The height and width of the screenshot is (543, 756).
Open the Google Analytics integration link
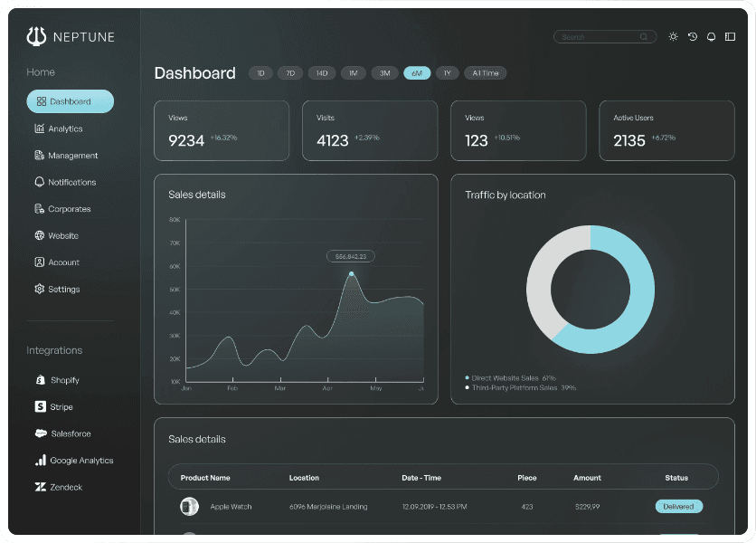coord(81,461)
